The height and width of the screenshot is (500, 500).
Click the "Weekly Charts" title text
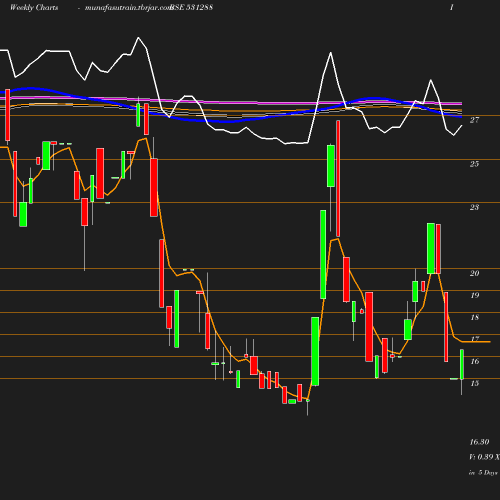coord(34,7)
